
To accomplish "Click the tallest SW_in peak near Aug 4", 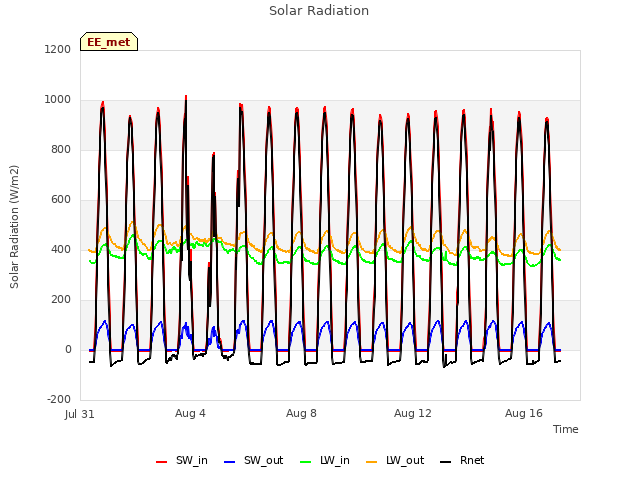I will coord(186,97).
